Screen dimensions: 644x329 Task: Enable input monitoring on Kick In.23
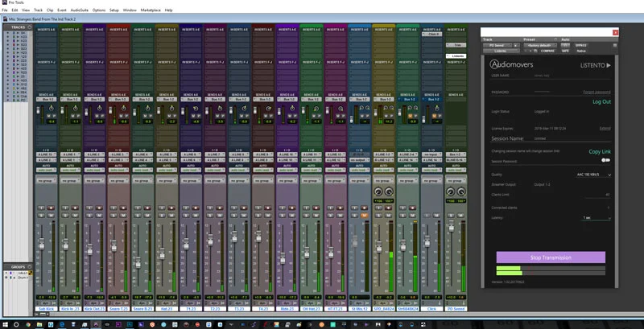[x=65, y=208]
